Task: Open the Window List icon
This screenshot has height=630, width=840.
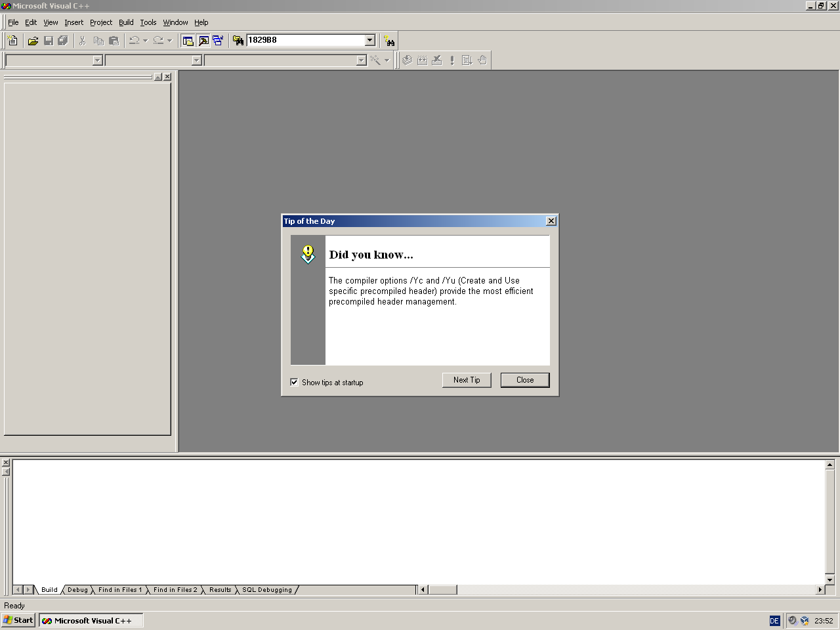Action: pyautogui.click(x=218, y=41)
